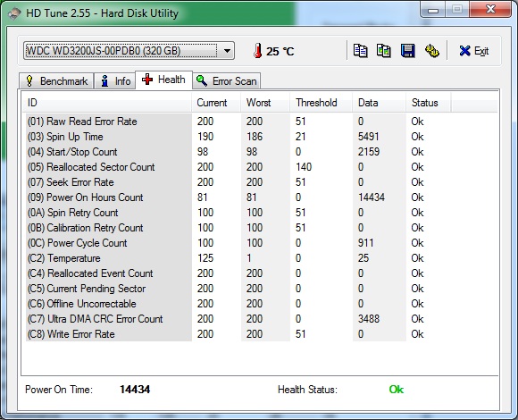Click the current value 125 in Temperature row
Image resolution: width=518 pixels, height=420 pixels.
pos(205,258)
